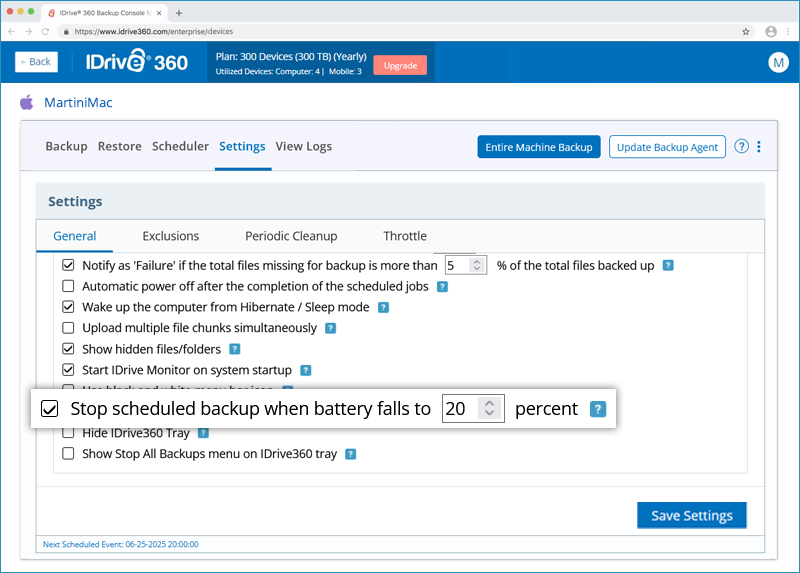This screenshot has width=800, height=573.
Task: Switch to the Scheduler tab
Action: click(181, 146)
